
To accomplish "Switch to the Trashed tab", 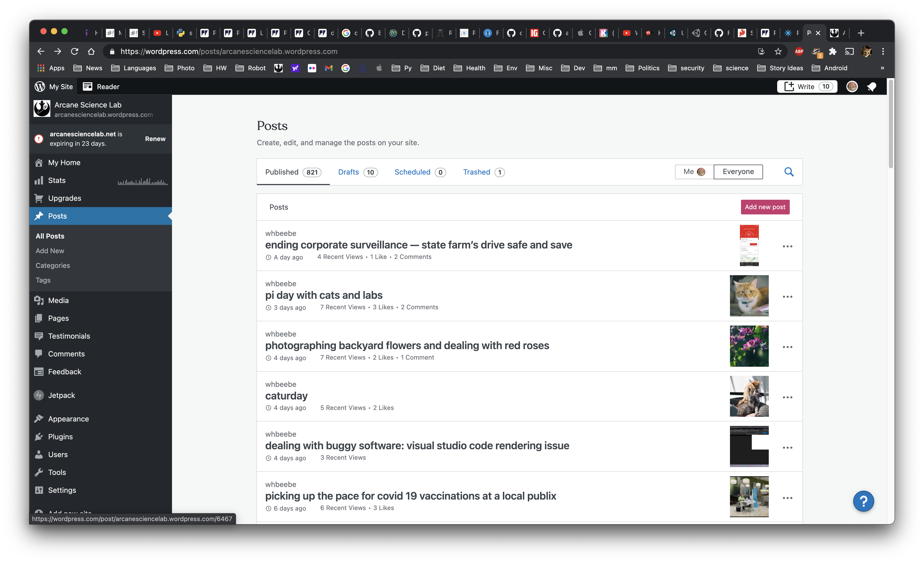I will click(x=484, y=172).
